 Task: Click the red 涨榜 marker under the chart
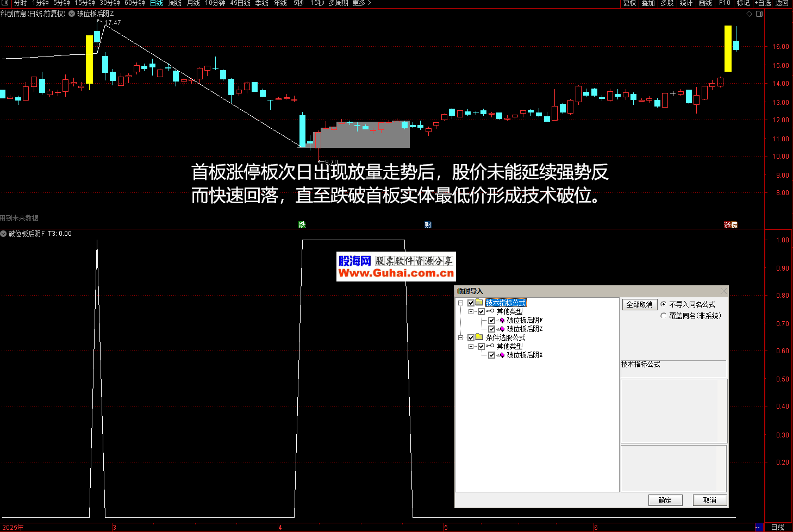tap(730, 224)
